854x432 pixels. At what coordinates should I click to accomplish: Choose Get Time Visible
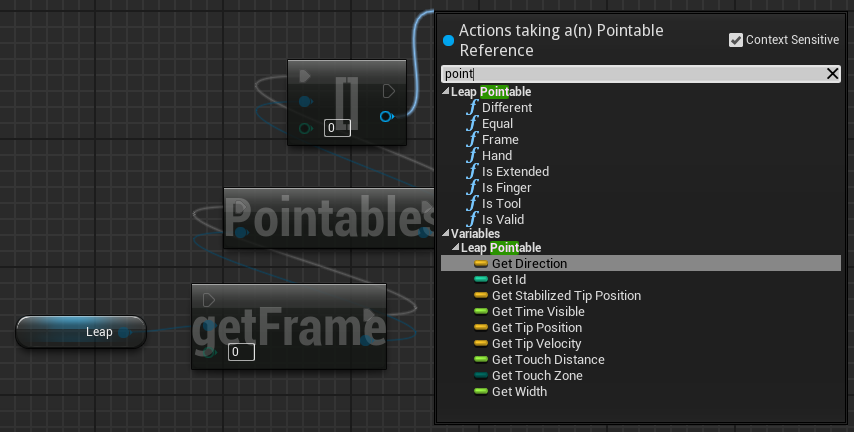click(538, 312)
